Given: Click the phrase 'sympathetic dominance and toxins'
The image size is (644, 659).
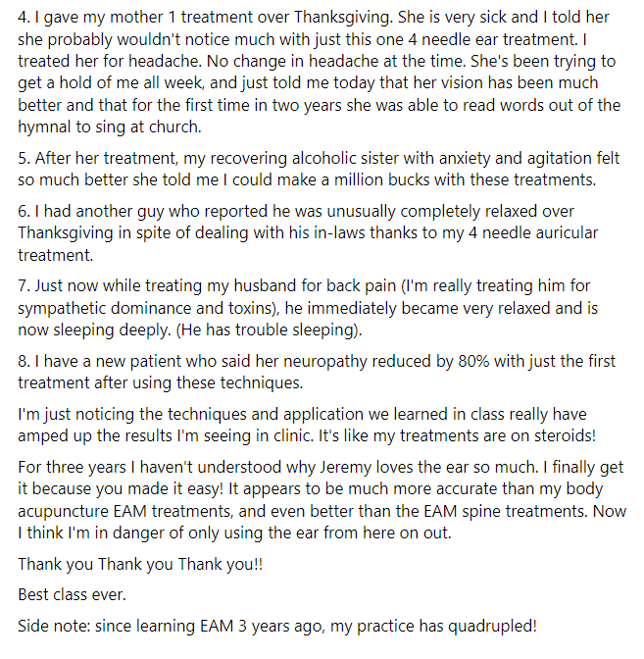Looking at the screenshot, I should 146,309.
